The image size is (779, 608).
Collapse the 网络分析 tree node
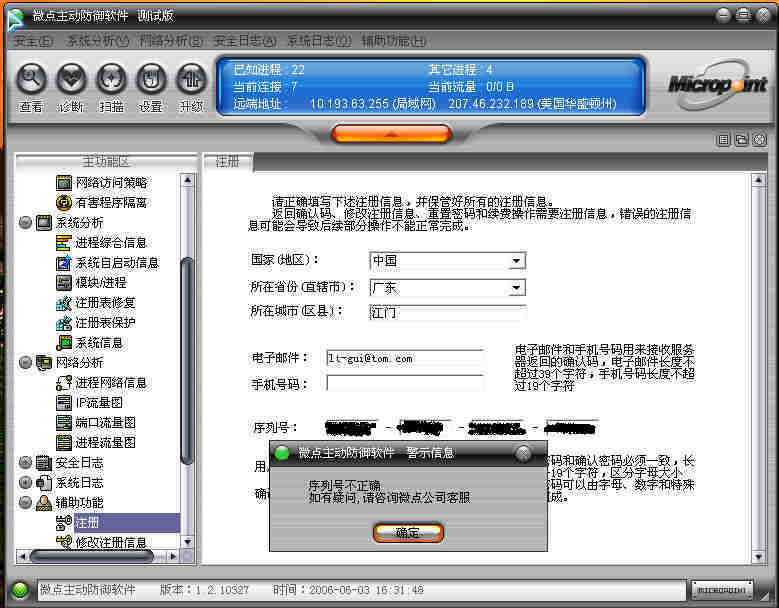click(25, 363)
